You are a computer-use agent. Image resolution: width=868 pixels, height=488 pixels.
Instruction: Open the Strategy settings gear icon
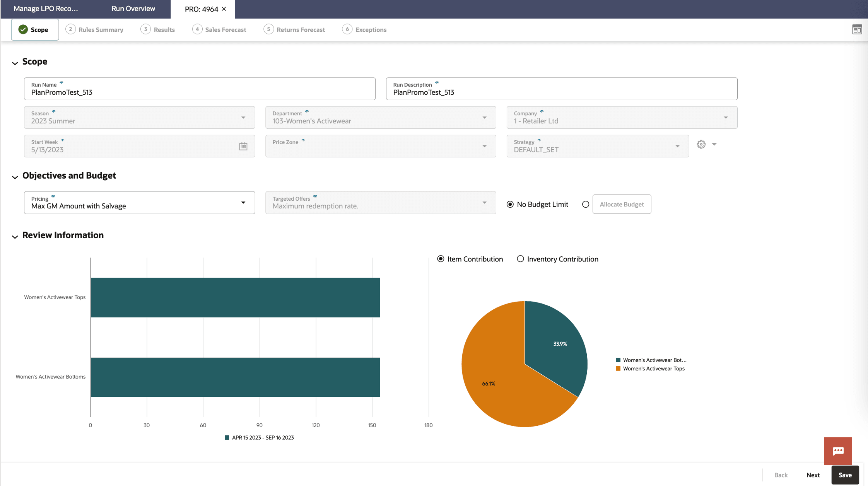pyautogui.click(x=701, y=144)
